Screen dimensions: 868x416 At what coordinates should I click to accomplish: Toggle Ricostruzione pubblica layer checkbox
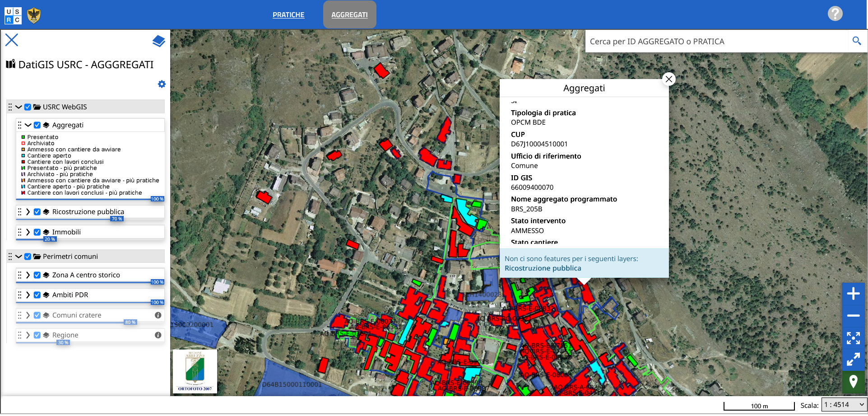[x=37, y=212]
